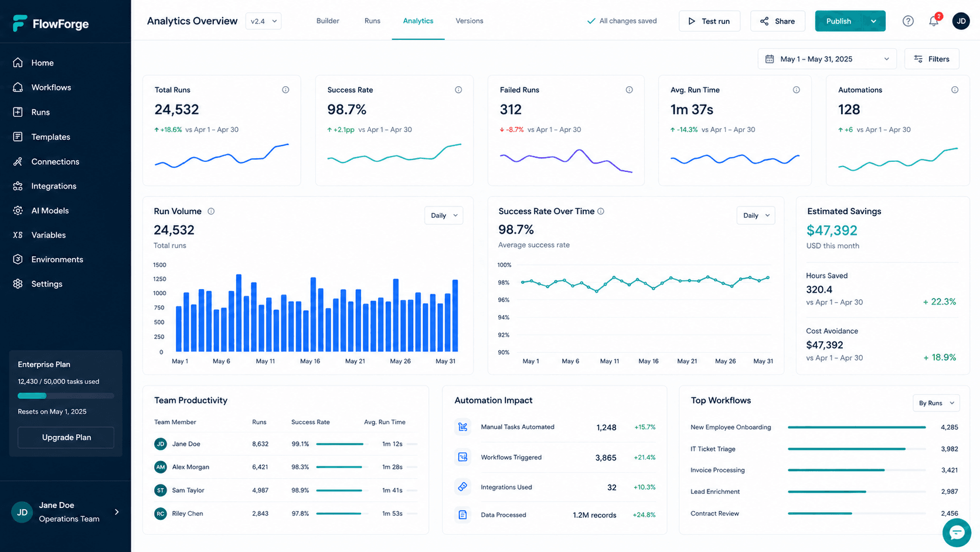Click the Failed Runs sparkline chart

(566, 160)
